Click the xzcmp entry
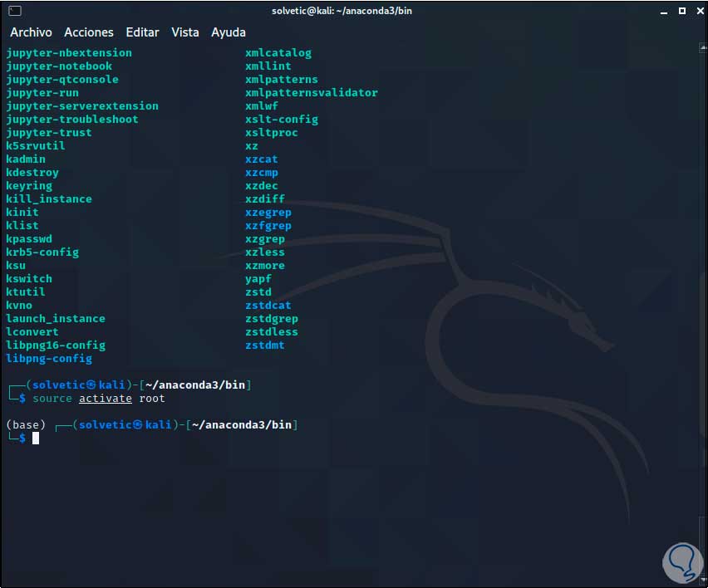 [x=262, y=173]
